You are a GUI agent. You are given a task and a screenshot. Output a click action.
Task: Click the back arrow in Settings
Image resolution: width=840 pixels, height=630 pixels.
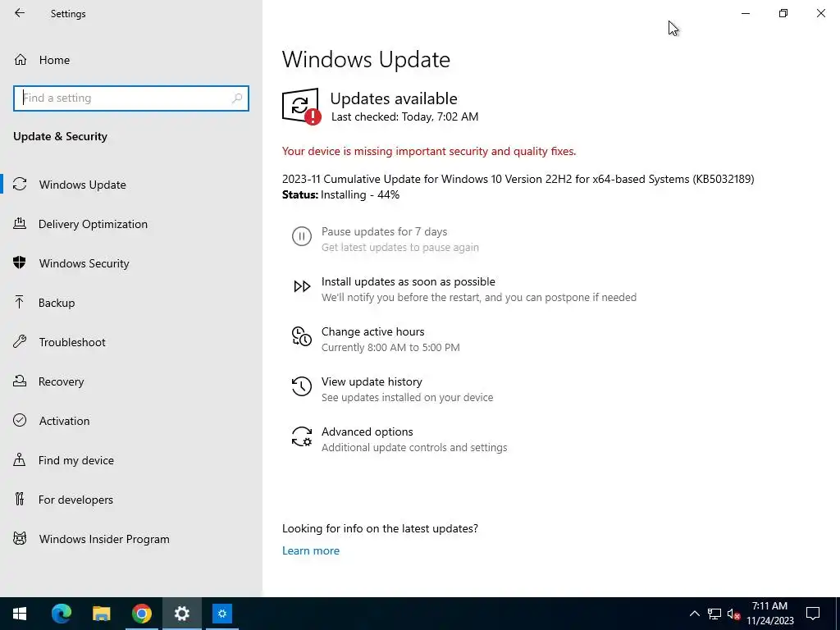point(20,13)
